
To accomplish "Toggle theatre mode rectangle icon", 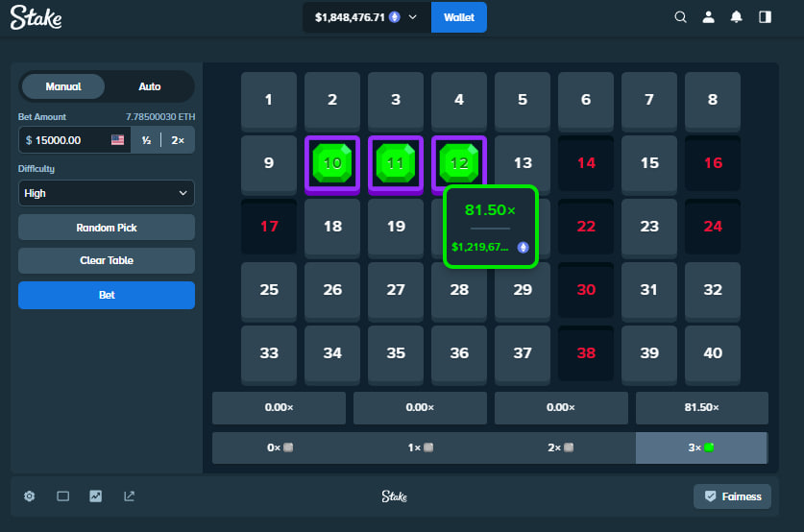I will (x=63, y=496).
